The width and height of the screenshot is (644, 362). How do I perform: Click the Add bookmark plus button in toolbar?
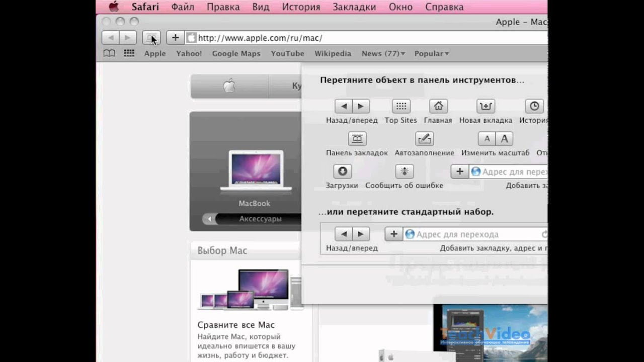(x=175, y=38)
